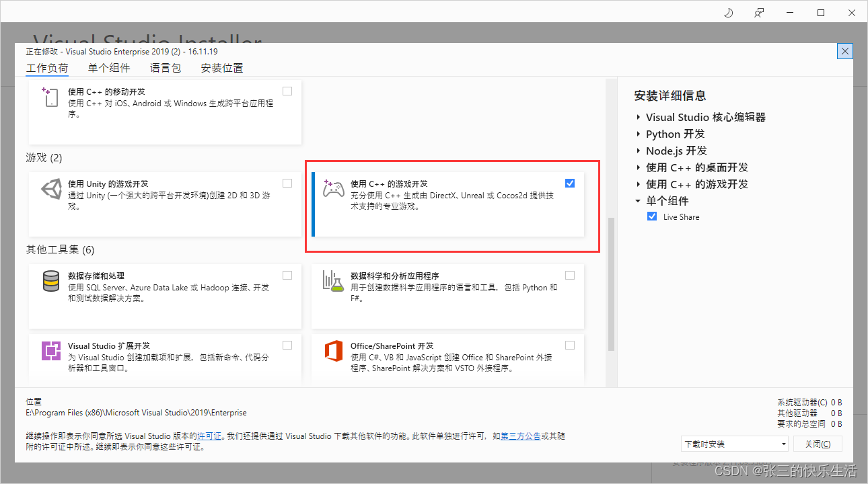
Task: Click the 其他工具集 (6) section heading
Action: tap(60, 250)
